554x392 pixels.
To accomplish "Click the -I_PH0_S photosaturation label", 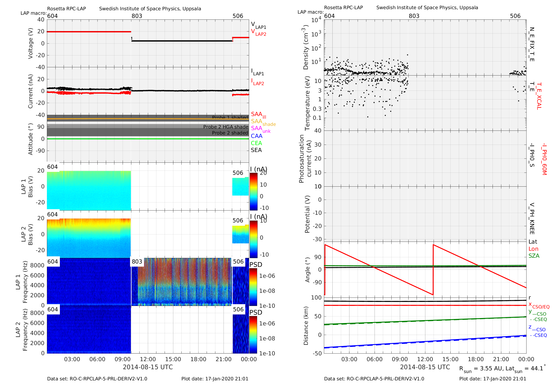I will [532, 155].
